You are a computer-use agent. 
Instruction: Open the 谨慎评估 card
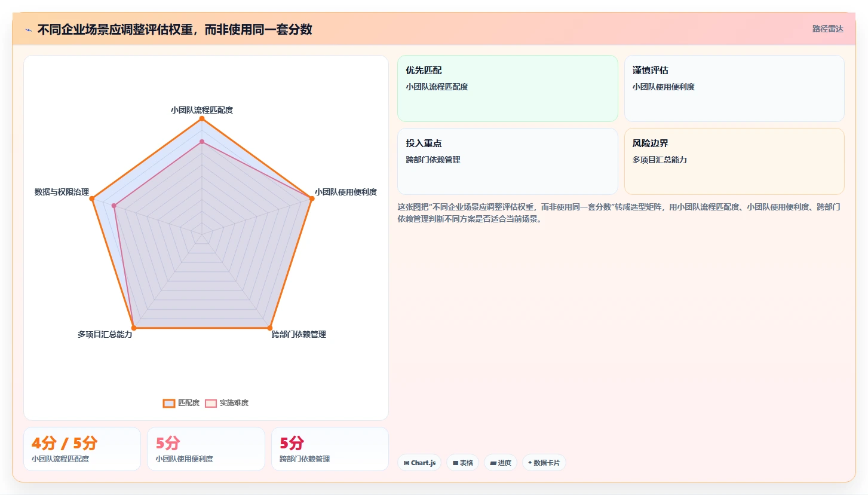(734, 88)
